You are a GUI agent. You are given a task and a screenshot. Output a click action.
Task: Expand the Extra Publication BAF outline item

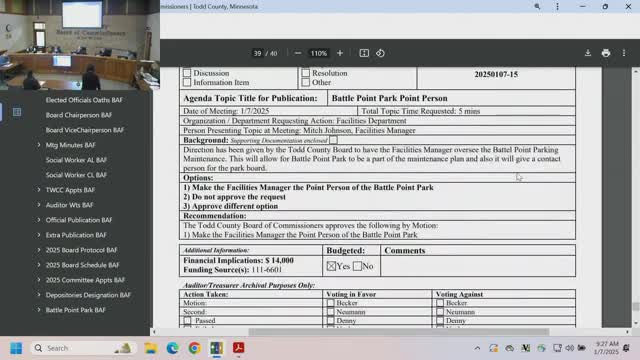click(x=39, y=235)
